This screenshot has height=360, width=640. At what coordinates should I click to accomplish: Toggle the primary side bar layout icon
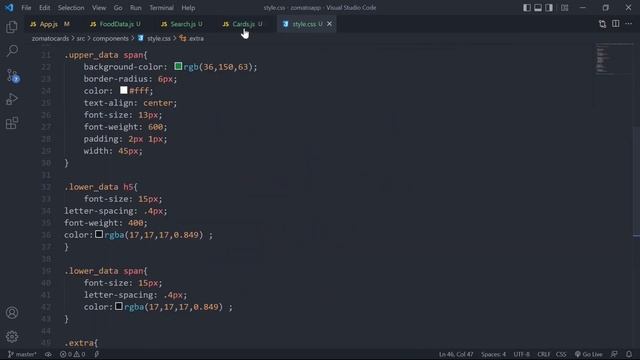click(527, 7)
